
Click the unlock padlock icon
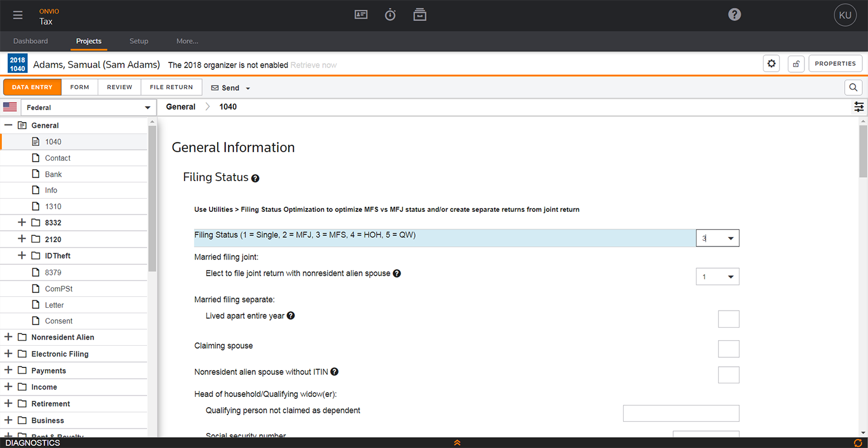click(x=796, y=64)
